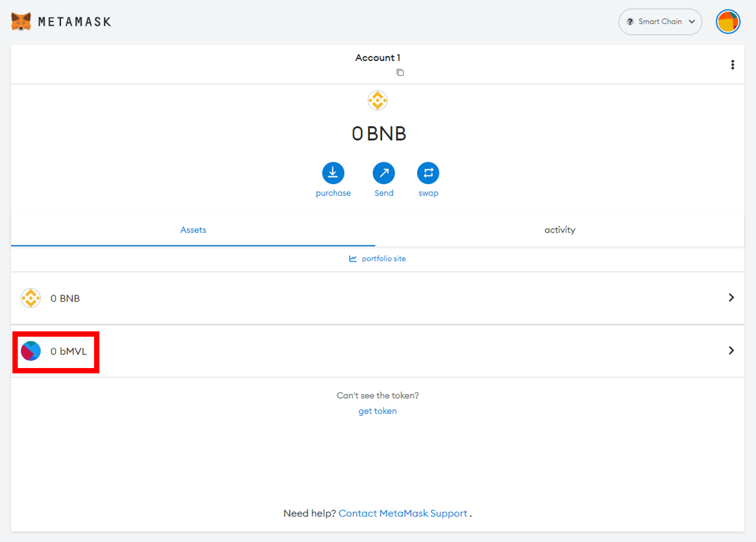Click the purchase download-arrow button
The height and width of the screenshot is (542, 756).
(333, 173)
